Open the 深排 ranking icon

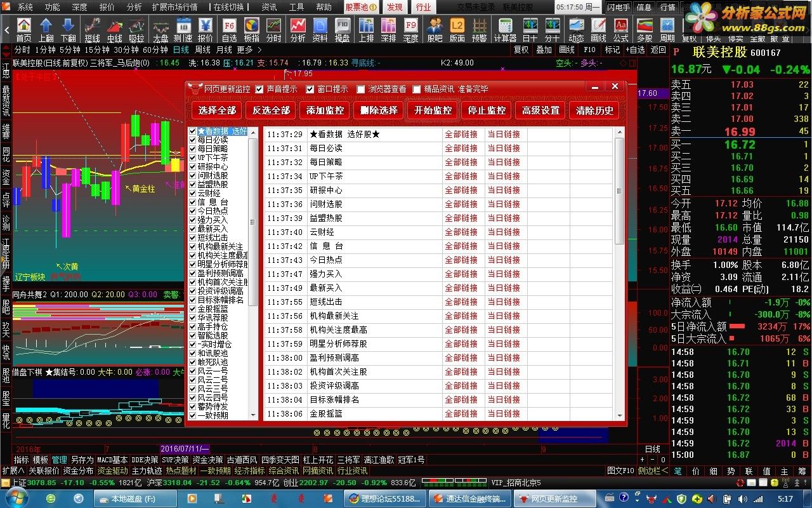click(x=388, y=29)
